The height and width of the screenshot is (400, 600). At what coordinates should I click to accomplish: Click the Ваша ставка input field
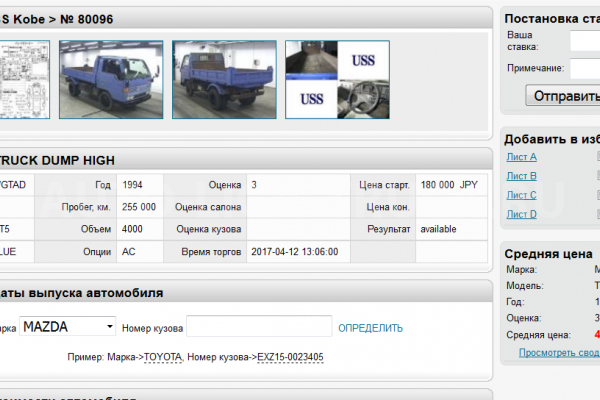point(585,41)
